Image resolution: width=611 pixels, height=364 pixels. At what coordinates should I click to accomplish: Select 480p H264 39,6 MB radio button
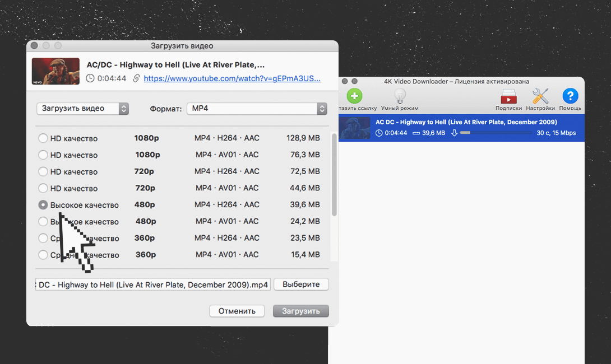(43, 205)
